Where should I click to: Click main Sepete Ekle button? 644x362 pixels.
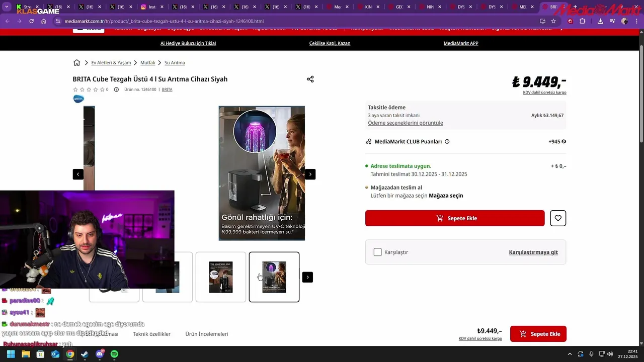click(455, 218)
